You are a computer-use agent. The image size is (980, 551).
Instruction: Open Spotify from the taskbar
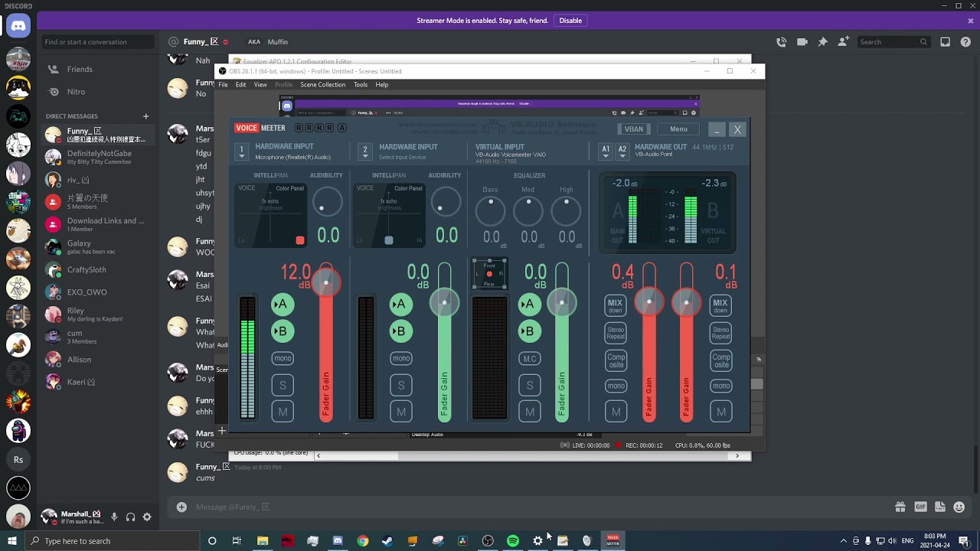coord(513,541)
